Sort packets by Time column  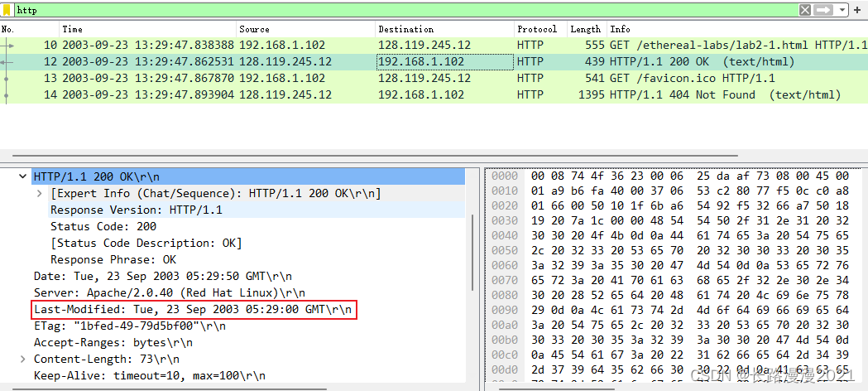[148, 29]
